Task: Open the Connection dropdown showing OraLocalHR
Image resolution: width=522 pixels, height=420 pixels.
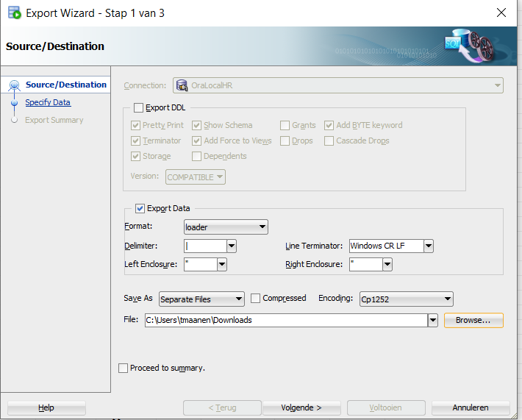Action: point(338,85)
